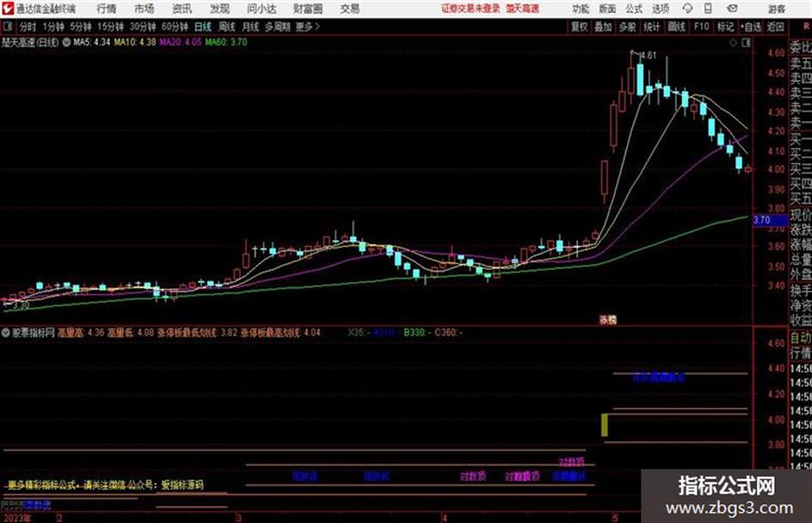Screen dimensions: 812x523
Task: Open the 版面 menu
Action: (x=607, y=9)
